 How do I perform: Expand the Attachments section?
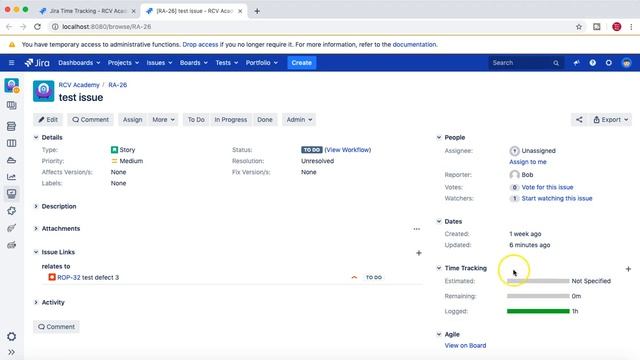point(36,229)
